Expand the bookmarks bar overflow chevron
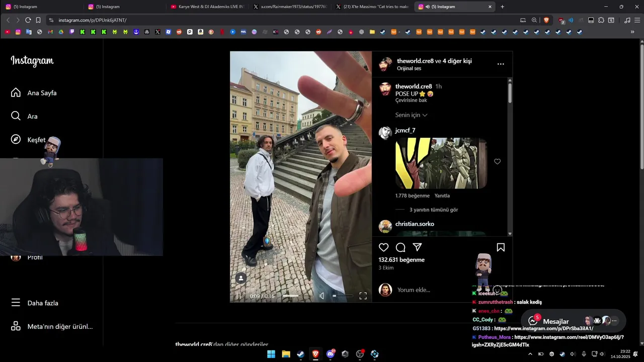 point(632,32)
